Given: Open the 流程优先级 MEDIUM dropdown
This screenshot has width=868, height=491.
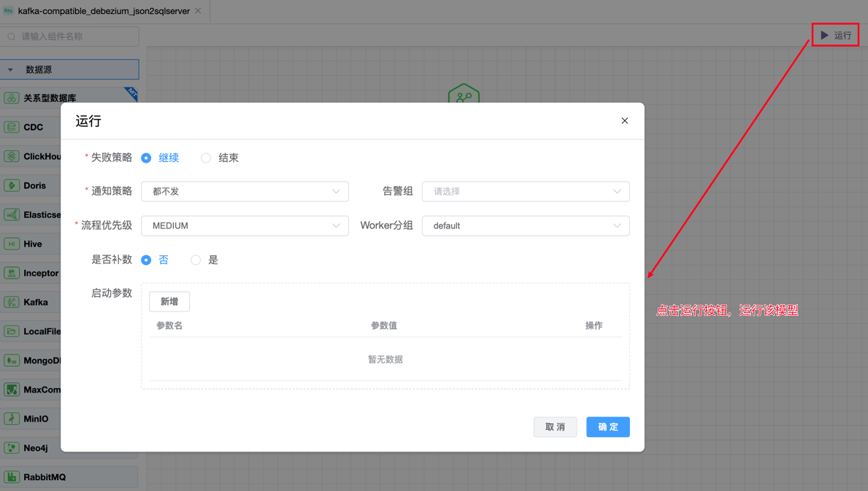Looking at the screenshot, I should (245, 226).
